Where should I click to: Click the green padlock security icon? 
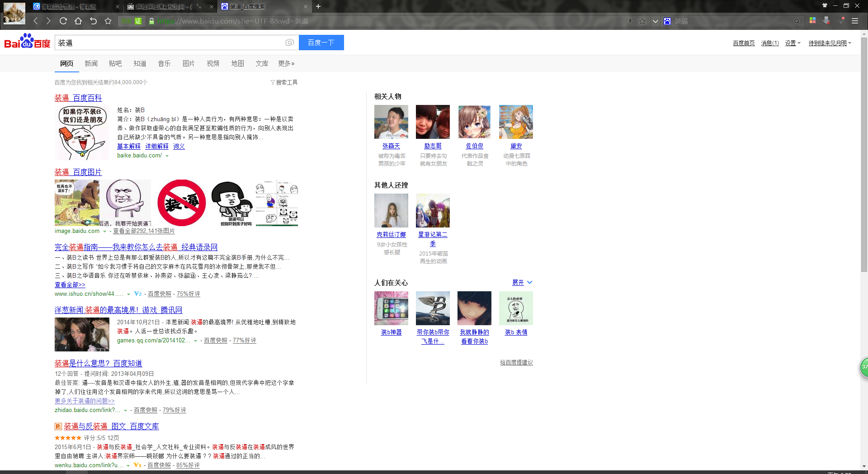[x=151, y=21]
